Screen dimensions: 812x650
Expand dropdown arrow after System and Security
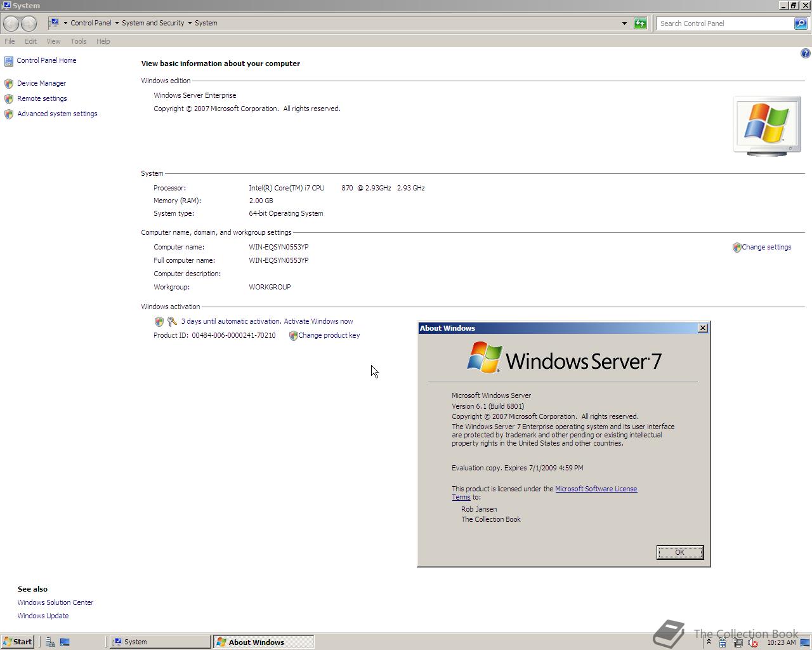pyautogui.click(x=190, y=23)
